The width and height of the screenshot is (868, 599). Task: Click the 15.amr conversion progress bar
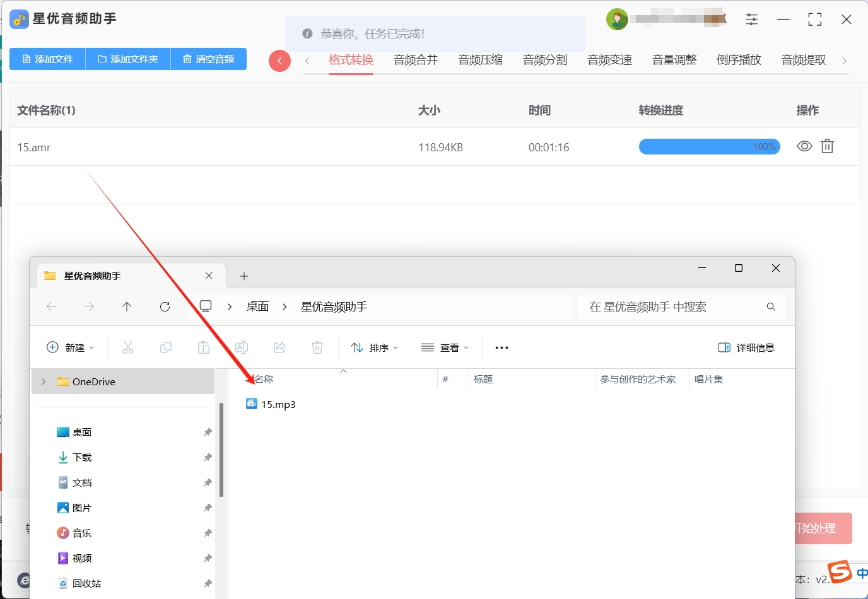710,147
